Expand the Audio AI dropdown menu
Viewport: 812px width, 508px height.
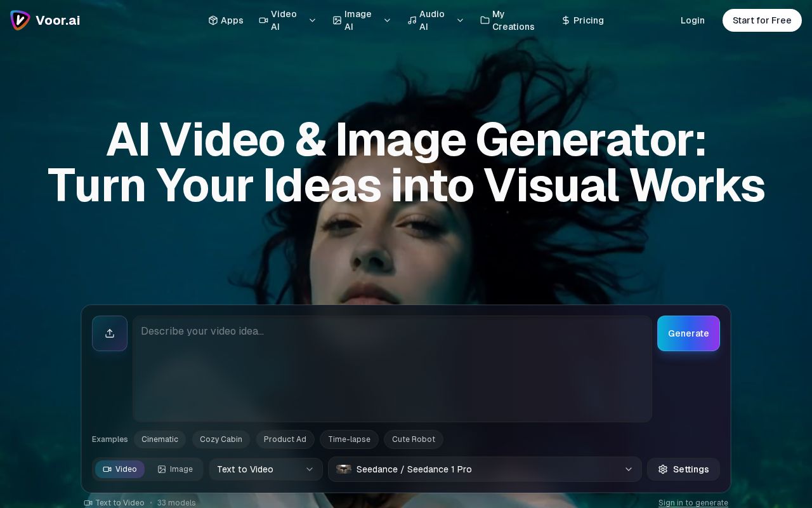pyautogui.click(x=436, y=20)
